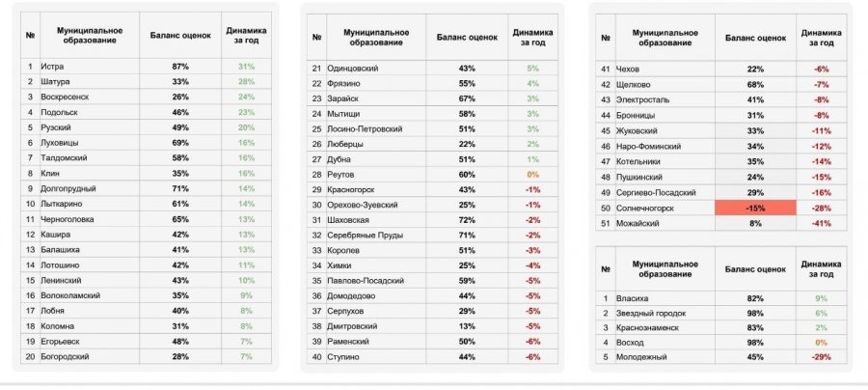Viewport: 868px width, 390px height.
Task: Click Звездный городок's 98% balance value
Action: 755,314
